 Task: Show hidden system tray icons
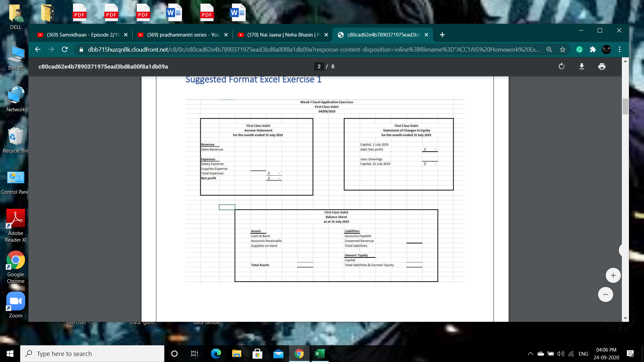(x=530, y=354)
